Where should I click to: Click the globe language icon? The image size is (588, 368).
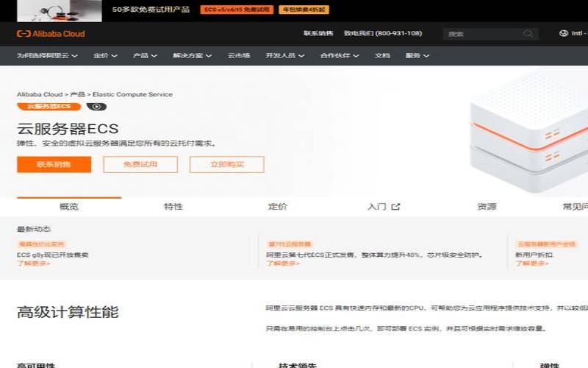coord(564,34)
